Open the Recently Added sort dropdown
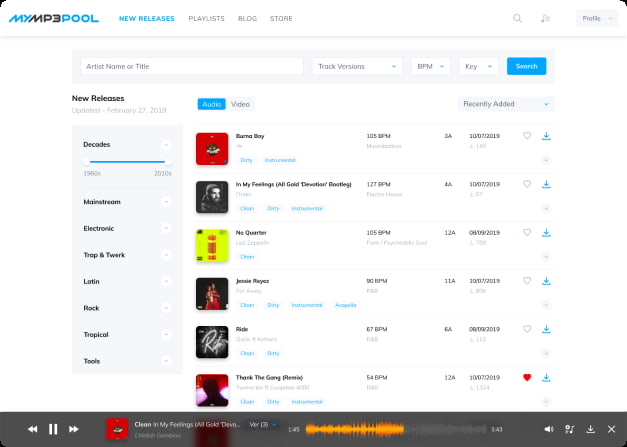This screenshot has height=447, width=627. coord(505,103)
